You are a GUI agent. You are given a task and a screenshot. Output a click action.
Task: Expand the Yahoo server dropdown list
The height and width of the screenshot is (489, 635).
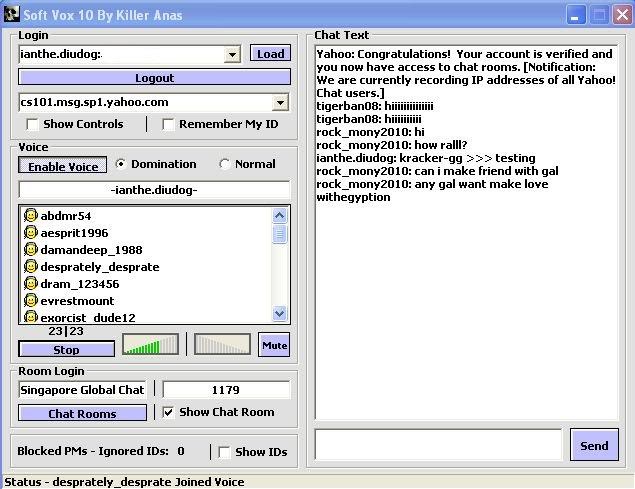click(280, 102)
